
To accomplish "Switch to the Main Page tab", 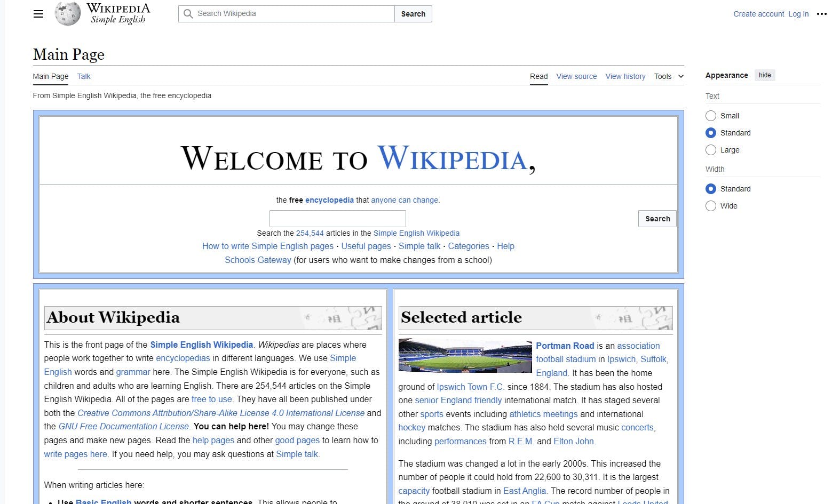I will pos(51,76).
